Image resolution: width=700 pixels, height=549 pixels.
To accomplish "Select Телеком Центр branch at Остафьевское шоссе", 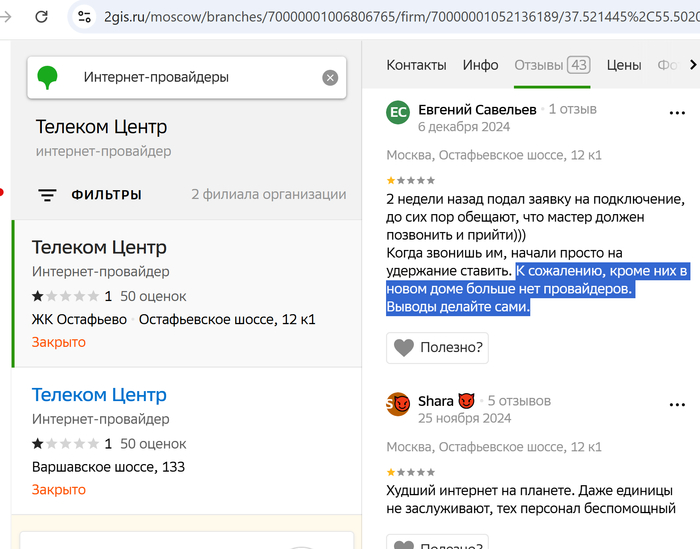I will pyautogui.click(x=99, y=247).
